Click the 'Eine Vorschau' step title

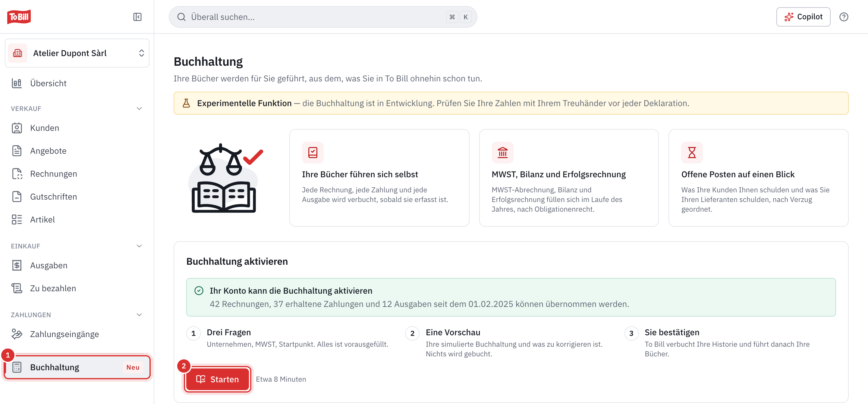click(x=452, y=332)
